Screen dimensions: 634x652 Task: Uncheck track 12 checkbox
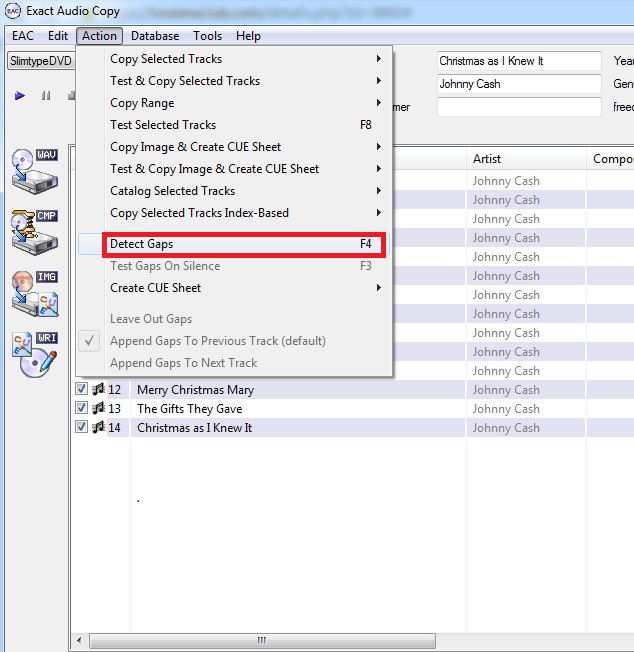[81, 389]
